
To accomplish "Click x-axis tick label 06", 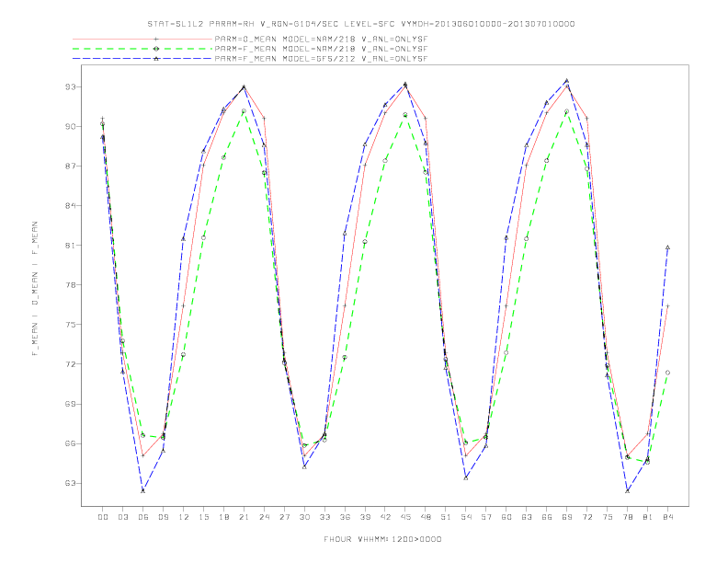I will (x=143, y=517).
